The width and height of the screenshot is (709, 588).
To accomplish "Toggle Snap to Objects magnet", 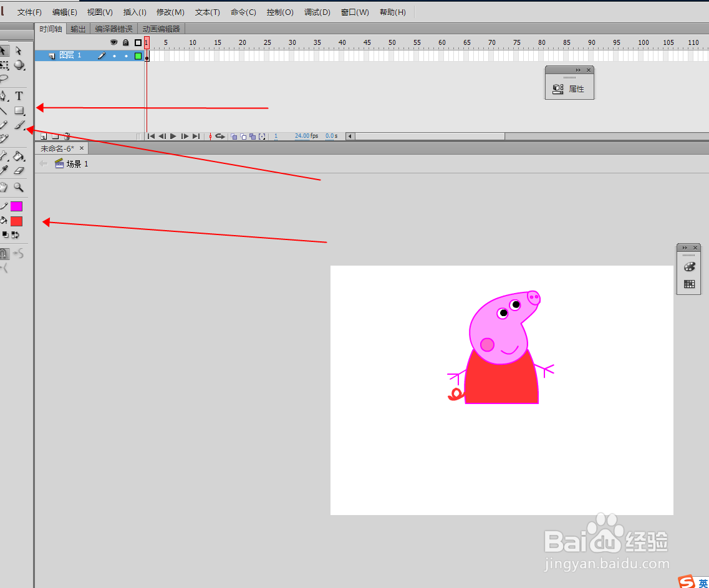I will (4, 254).
